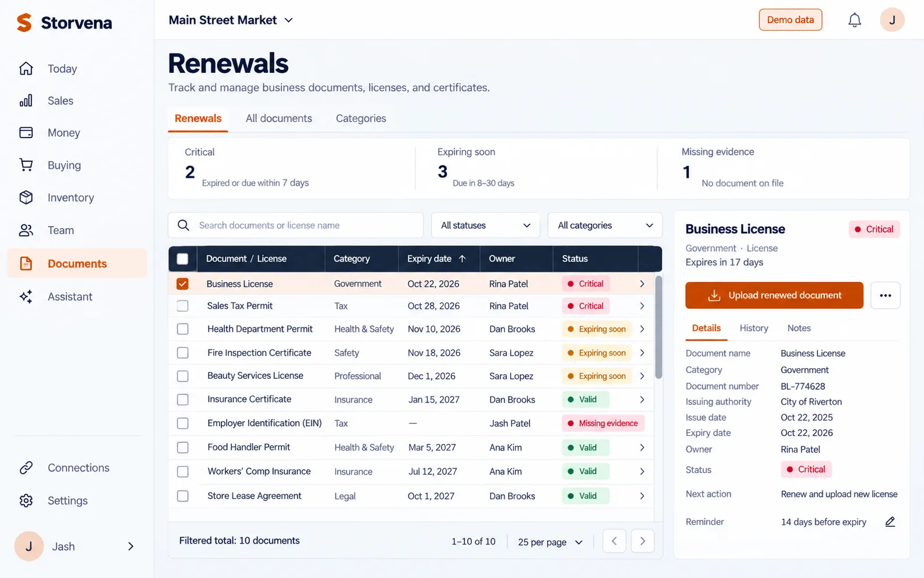Open the Main Street Market location dropdown
Image resolution: width=924 pixels, height=578 pixels.
pos(231,20)
